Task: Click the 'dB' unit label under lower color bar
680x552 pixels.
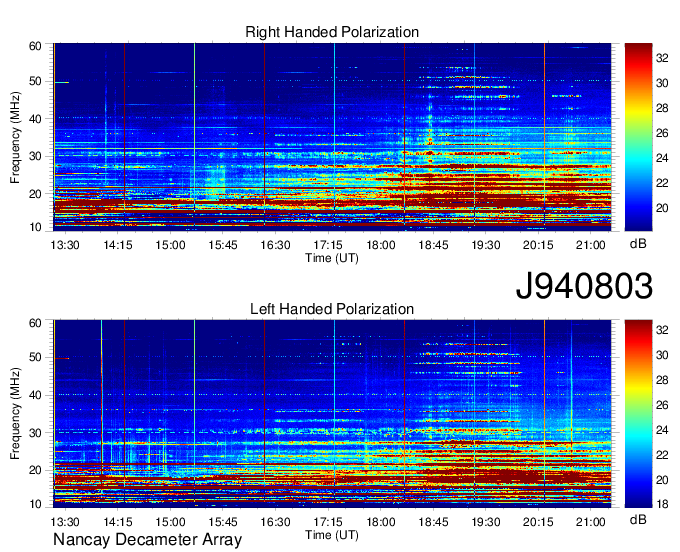Action: tap(638, 519)
